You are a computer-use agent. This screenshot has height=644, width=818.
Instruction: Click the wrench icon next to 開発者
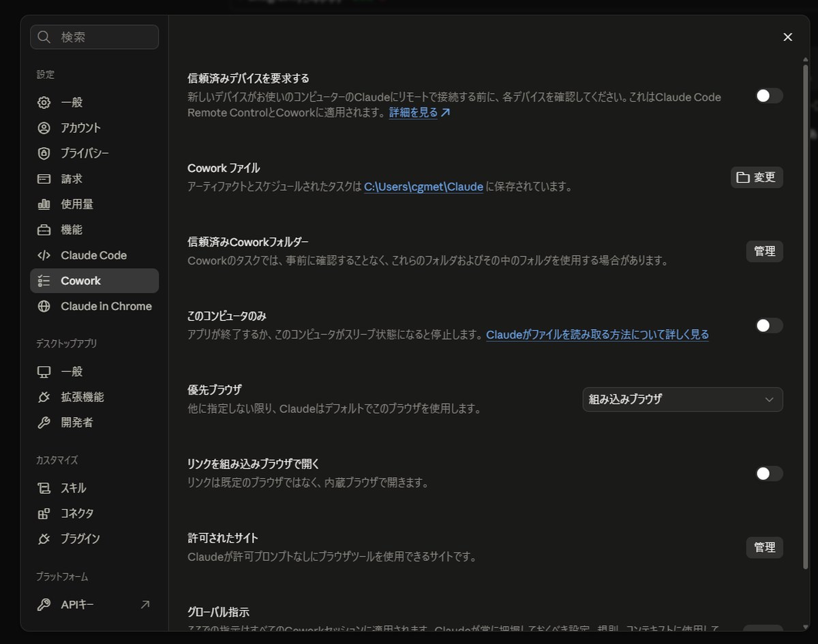[x=44, y=423]
